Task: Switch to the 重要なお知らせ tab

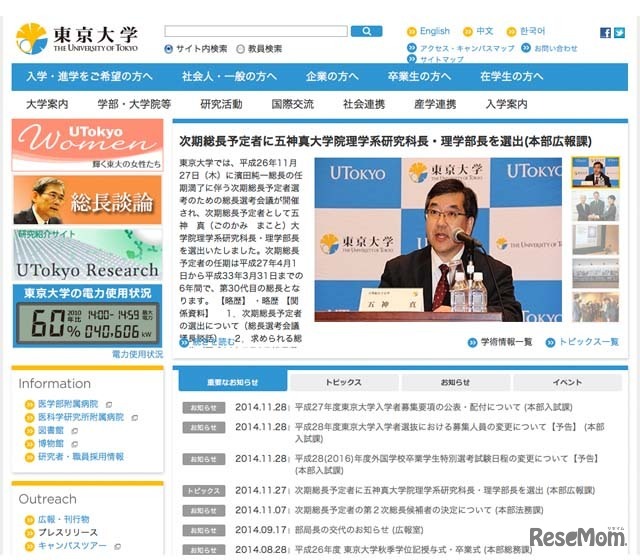Action: click(x=233, y=382)
